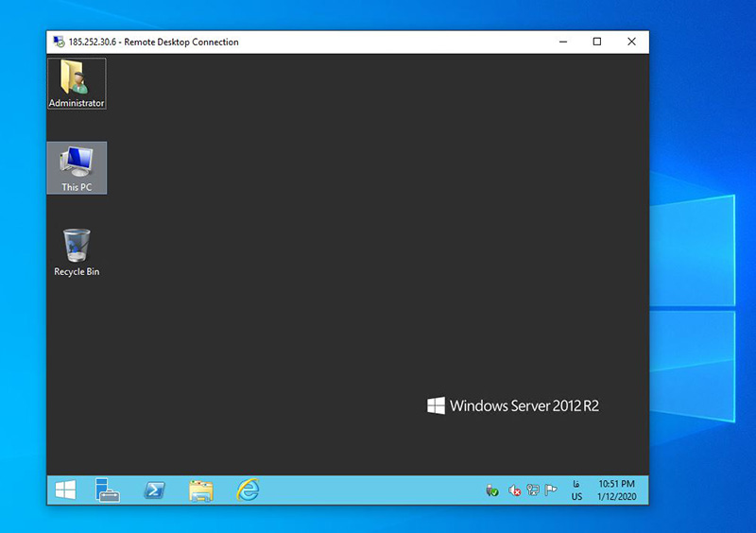Open the Action Center flag icon
Viewport: 756px width, 533px height.
[x=551, y=490]
